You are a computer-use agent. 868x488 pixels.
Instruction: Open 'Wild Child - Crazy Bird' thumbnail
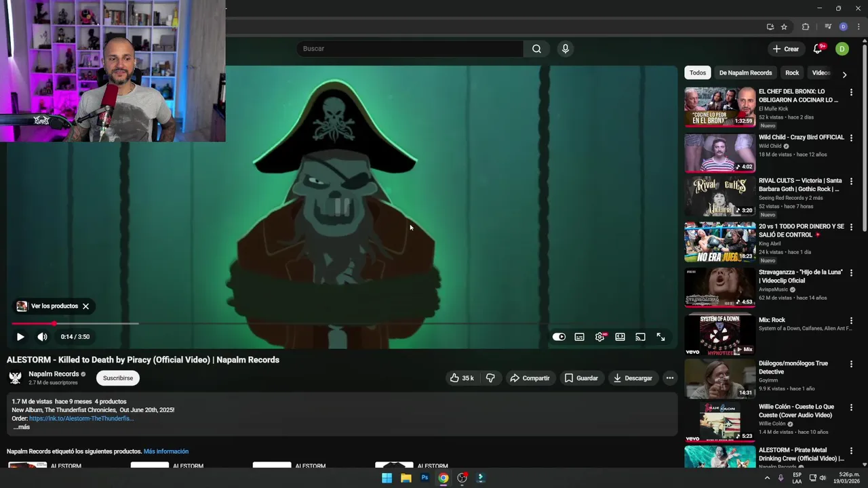point(719,152)
